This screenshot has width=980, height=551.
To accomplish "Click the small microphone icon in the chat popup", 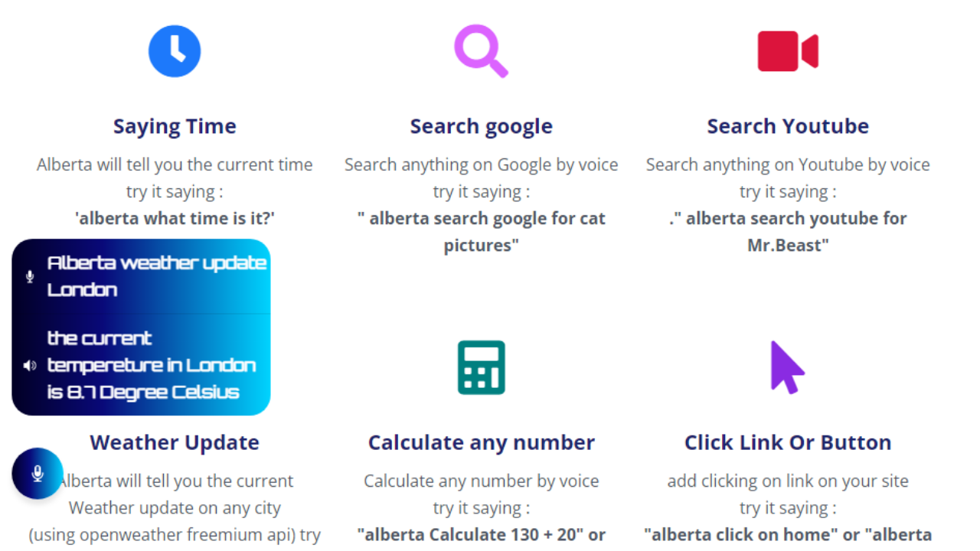I will (x=30, y=276).
